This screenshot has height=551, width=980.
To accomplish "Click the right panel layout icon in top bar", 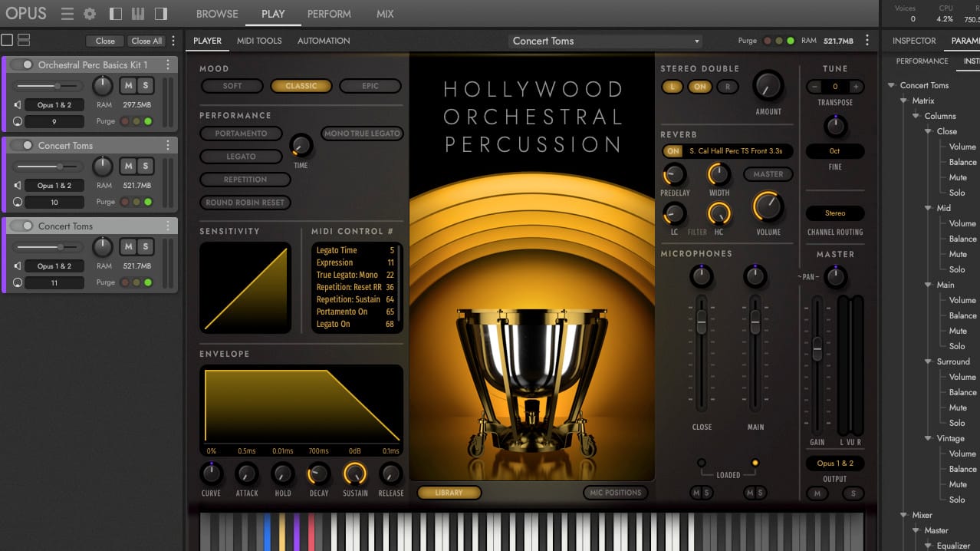I will (x=159, y=13).
